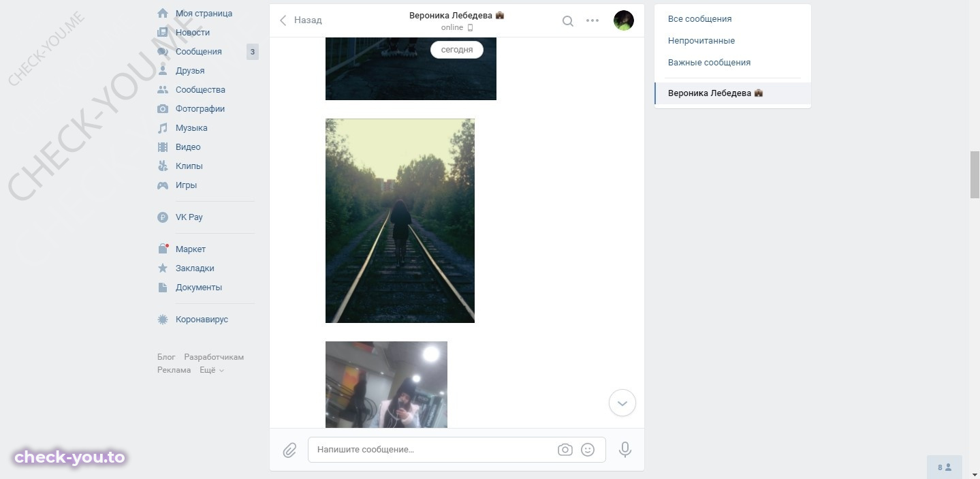Jump to latest messages with down-arrow button
The width and height of the screenshot is (980, 479).
(622, 403)
